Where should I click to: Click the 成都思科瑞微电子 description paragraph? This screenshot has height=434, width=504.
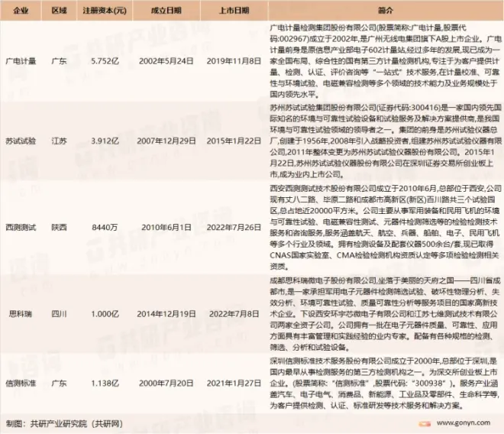point(386,314)
